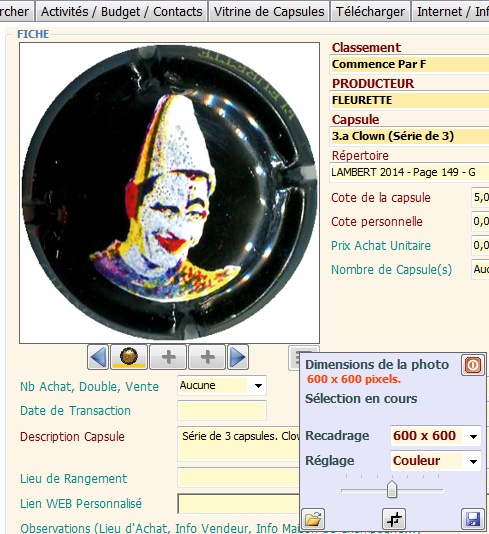Click the Classement field Commence Par F

pos(410,64)
